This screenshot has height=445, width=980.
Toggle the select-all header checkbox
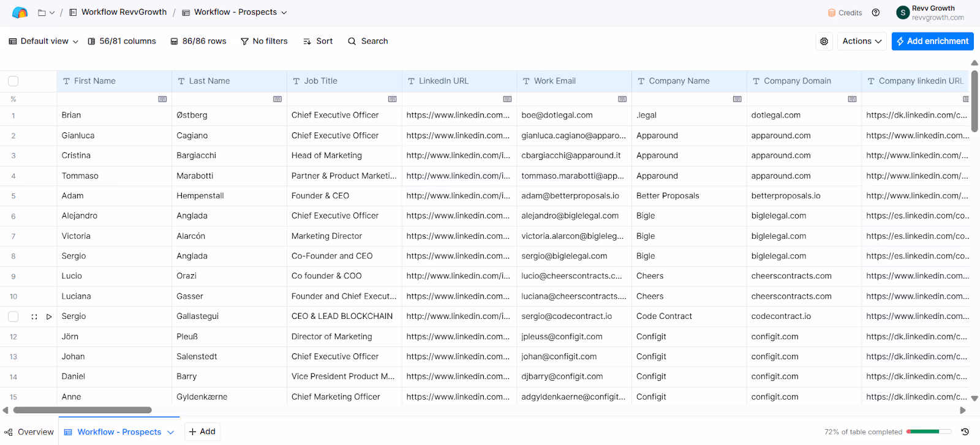(x=13, y=81)
